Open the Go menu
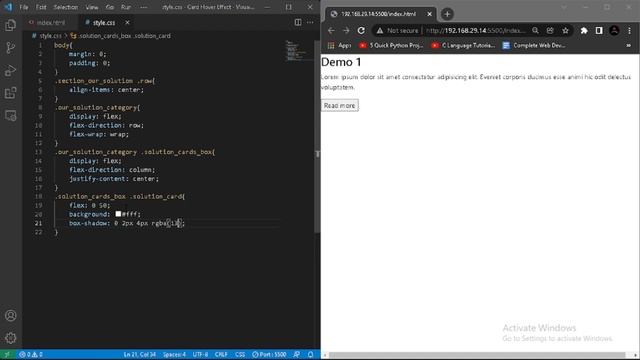The height and width of the screenshot is (360, 640). (109, 7)
